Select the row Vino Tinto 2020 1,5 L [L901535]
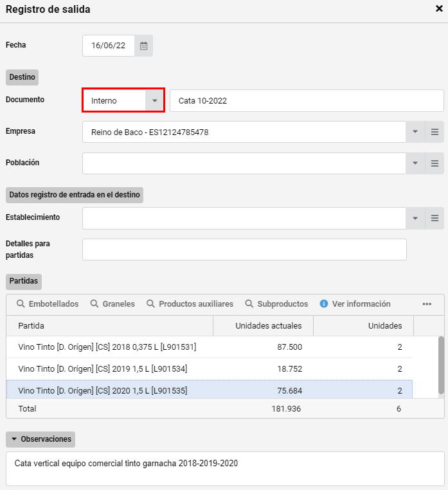448x490 pixels. coord(210,390)
